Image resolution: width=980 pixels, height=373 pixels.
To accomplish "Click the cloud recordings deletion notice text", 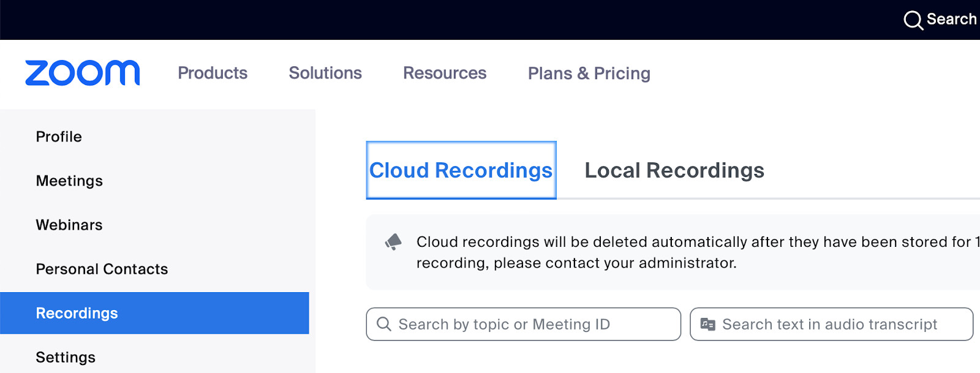I will tap(698, 252).
